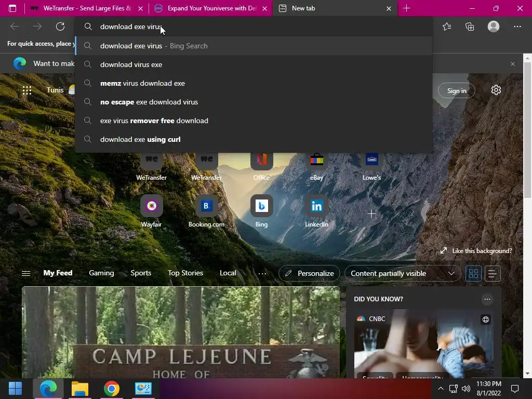Open the notification center icon
This screenshot has height=399, width=532.
515,389
